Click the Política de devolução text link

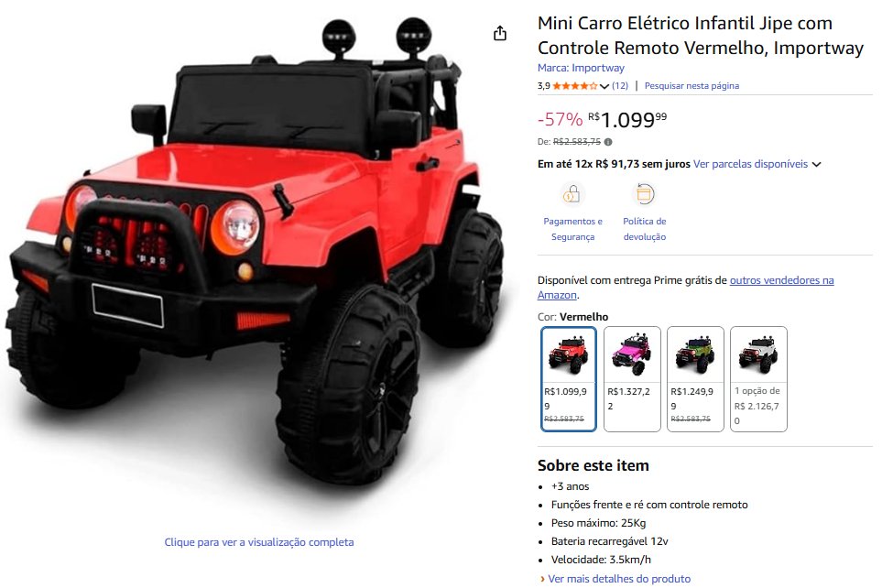click(645, 229)
